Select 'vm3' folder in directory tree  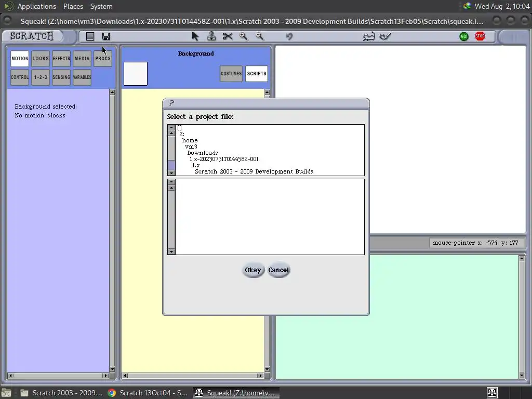[191, 147]
